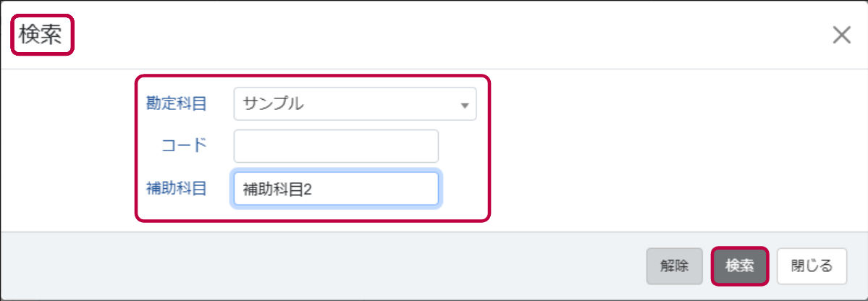Click empty space right of the コード field
This screenshot has height=301, width=868.
point(462,146)
